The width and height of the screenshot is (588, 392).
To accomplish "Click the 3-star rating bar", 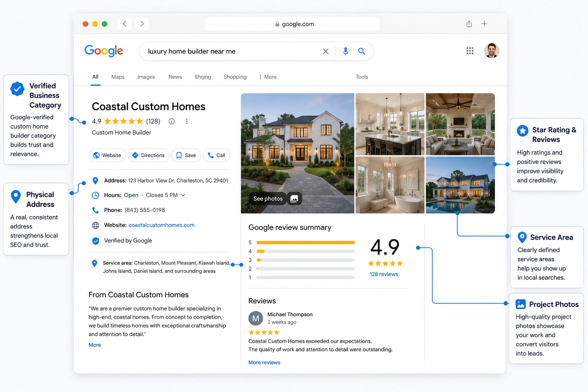I will click(x=305, y=260).
